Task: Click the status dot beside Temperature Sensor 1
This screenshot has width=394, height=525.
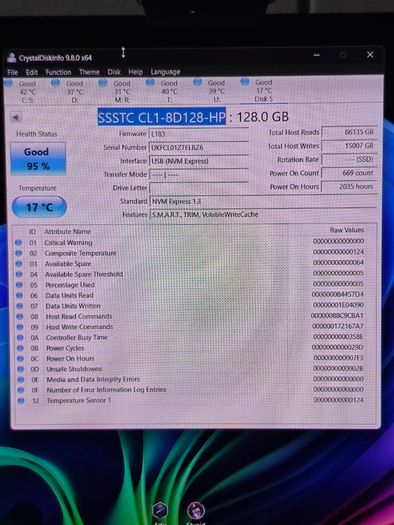Action: click(21, 401)
